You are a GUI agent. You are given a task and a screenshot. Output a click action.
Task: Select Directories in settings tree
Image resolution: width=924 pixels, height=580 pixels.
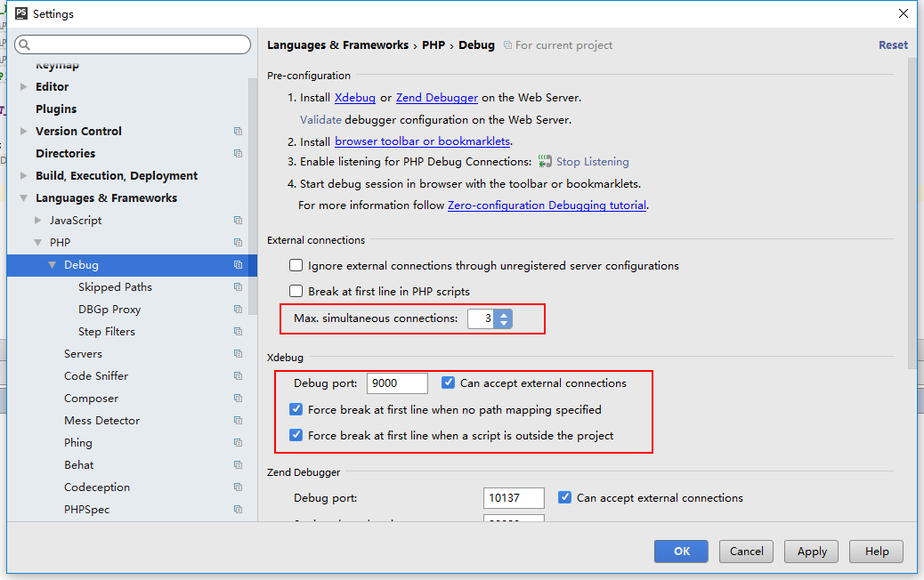[x=65, y=154]
